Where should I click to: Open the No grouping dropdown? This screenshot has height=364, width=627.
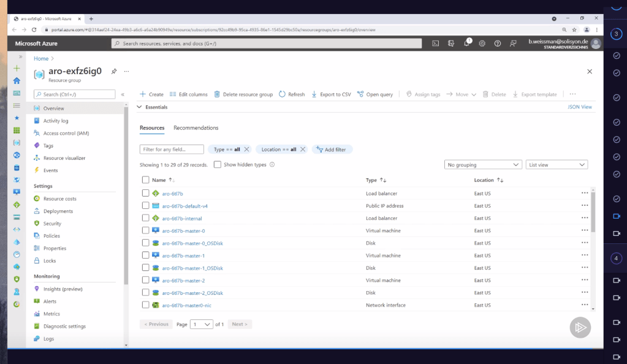483,165
